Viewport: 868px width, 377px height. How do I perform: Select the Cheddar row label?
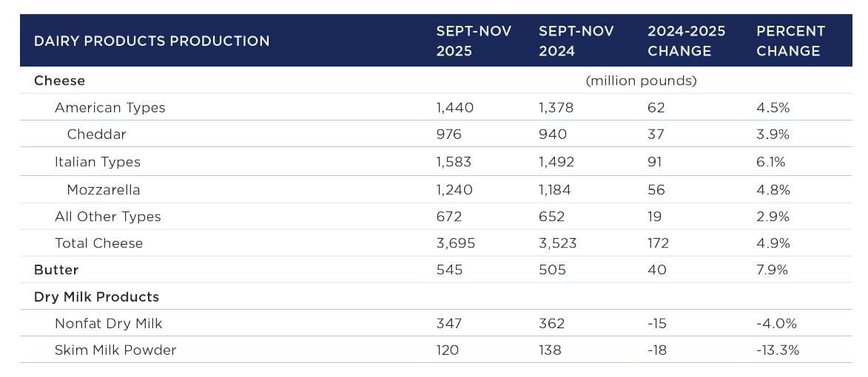[97, 135]
